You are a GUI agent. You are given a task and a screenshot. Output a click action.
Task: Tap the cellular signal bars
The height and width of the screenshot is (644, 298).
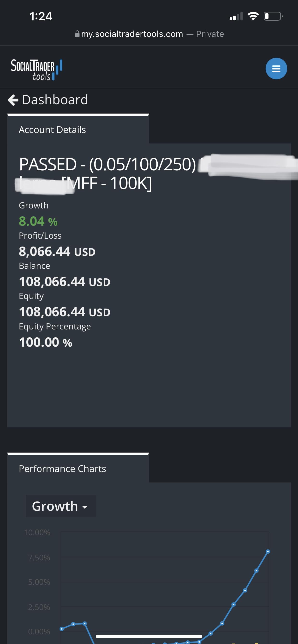point(236,17)
